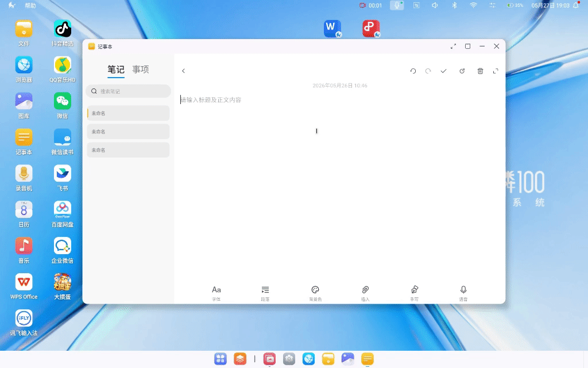Viewport: 588px width, 368px height.
Task: Open the 文件 desktop app
Action: 24,33
